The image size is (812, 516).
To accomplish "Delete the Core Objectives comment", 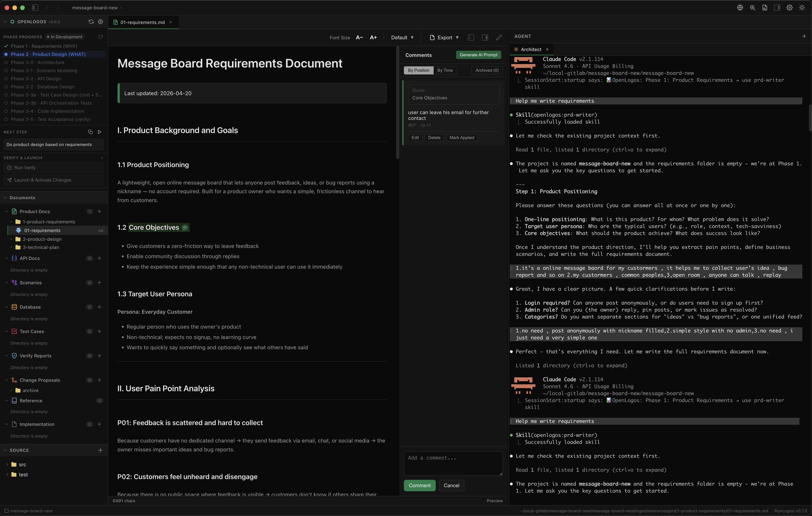I will [x=434, y=138].
